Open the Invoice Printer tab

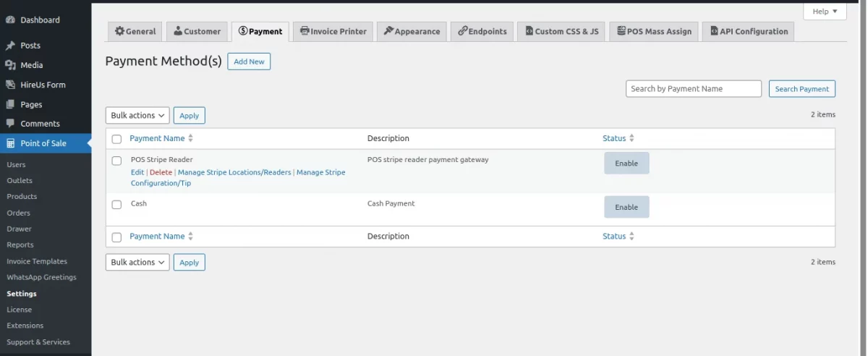click(333, 31)
